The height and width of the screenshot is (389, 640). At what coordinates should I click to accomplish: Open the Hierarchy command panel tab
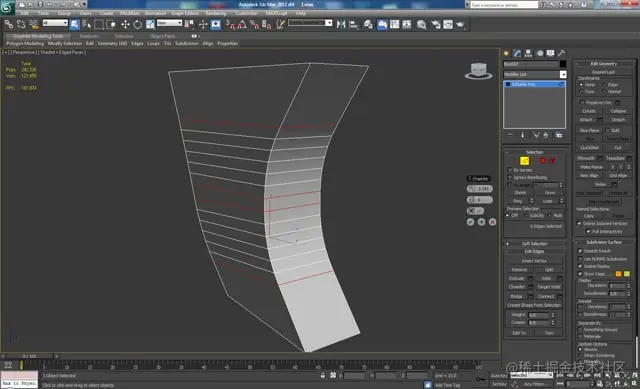click(x=529, y=53)
